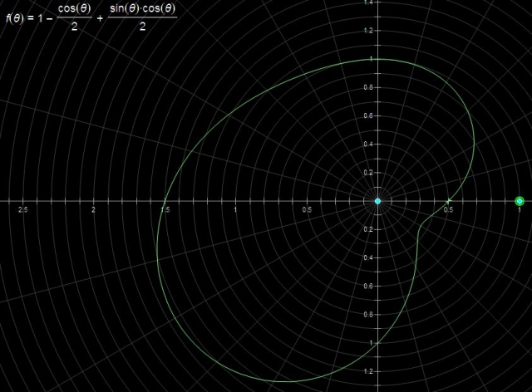Click the 2 label on the horizontal axis
Viewport: 532px width, 392px height.
93,210
